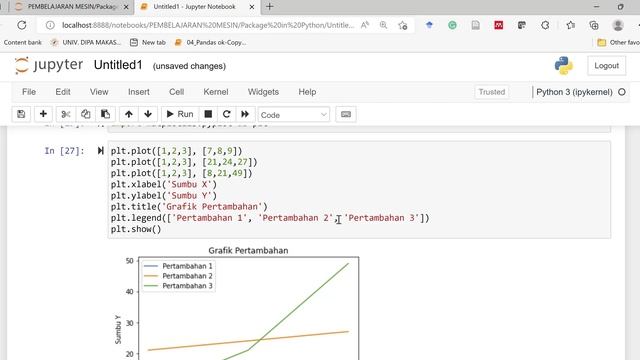640x360 pixels.
Task: Cut selected cells with scissors icon
Action: coord(66,114)
